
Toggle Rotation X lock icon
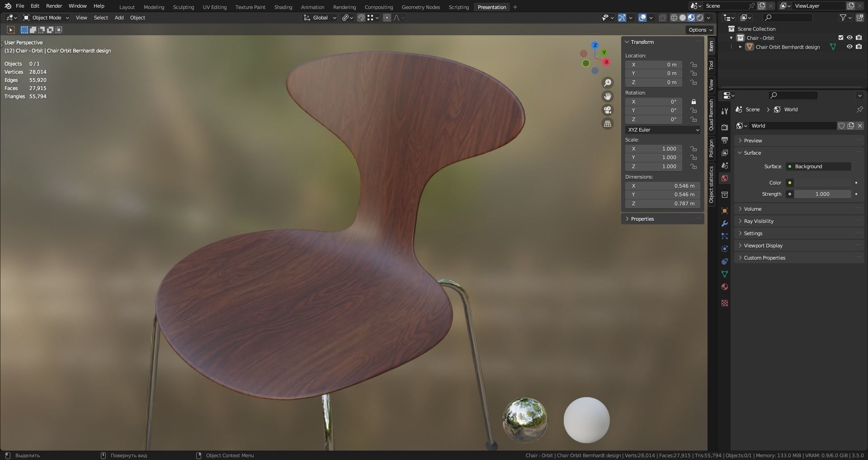click(693, 102)
